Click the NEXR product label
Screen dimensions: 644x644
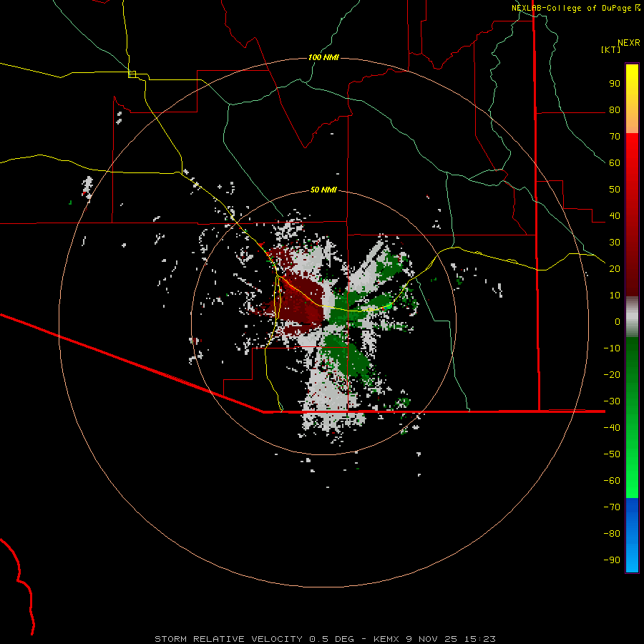click(x=628, y=43)
